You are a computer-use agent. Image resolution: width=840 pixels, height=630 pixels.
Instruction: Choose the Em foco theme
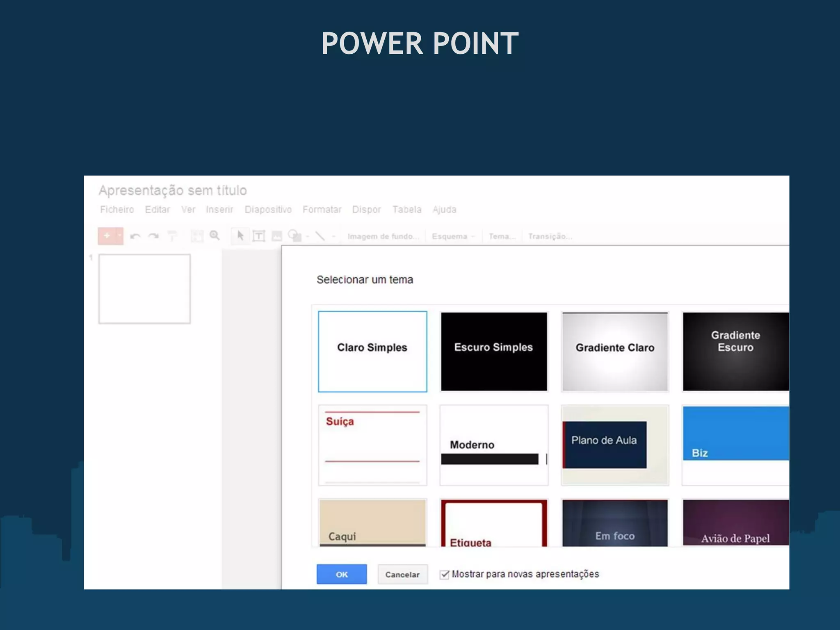tap(615, 523)
